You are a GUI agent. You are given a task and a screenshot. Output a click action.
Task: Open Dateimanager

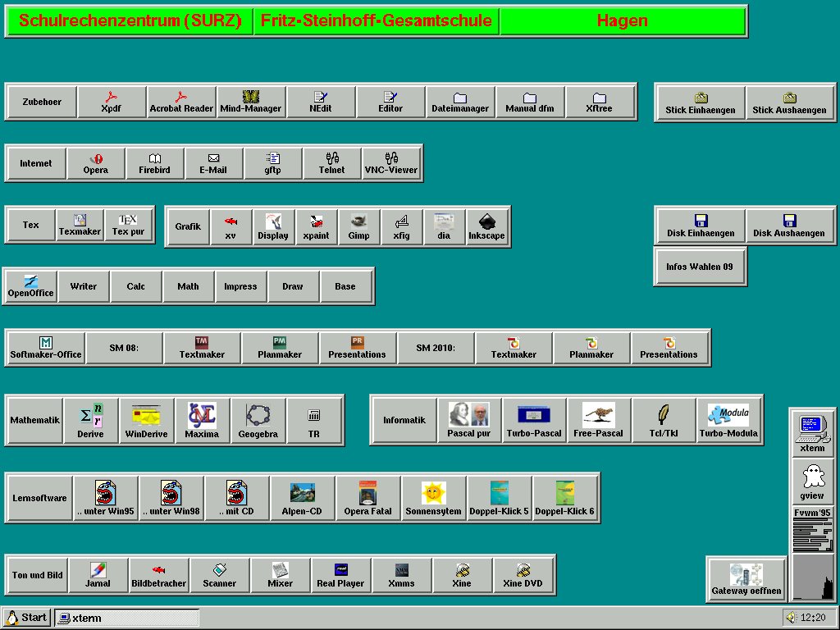[459, 102]
